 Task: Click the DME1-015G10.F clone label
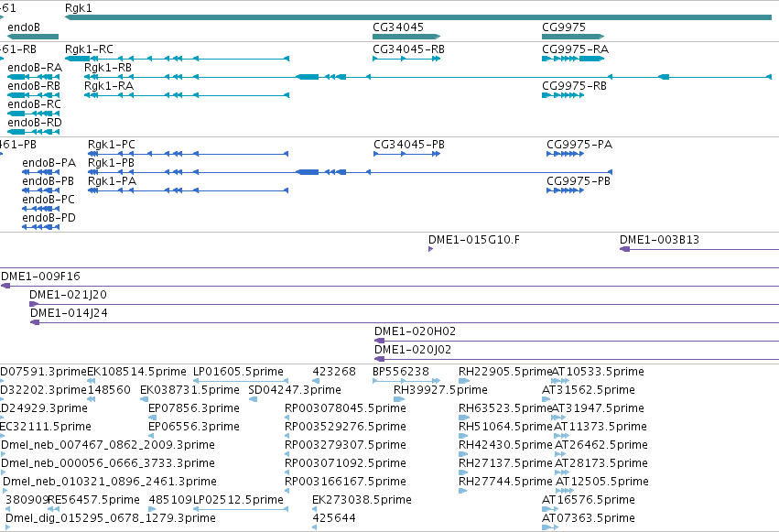point(474,240)
